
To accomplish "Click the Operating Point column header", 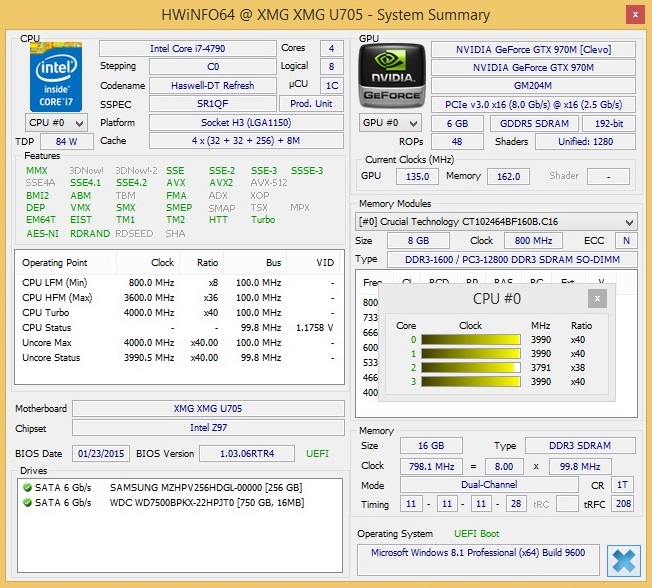I will tap(66, 263).
